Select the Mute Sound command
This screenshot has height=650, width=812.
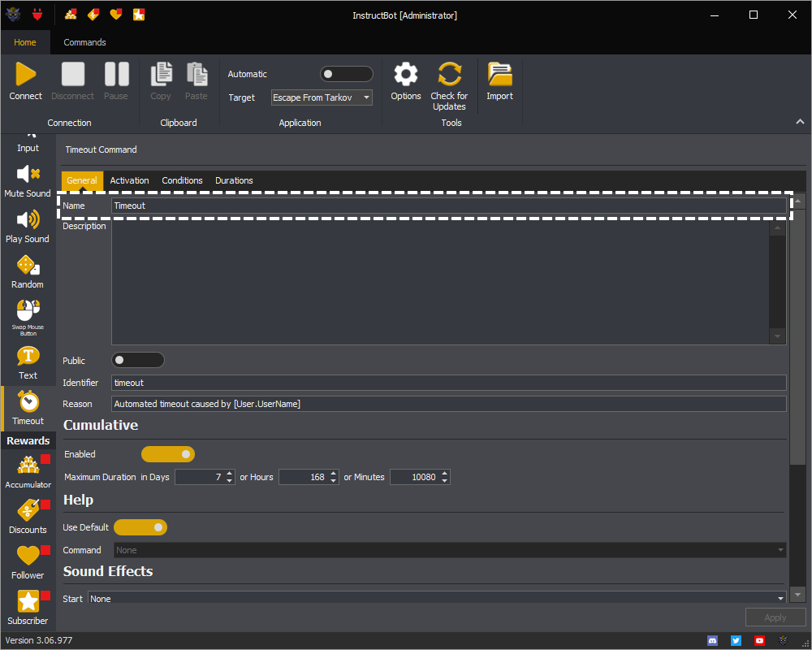28,181
